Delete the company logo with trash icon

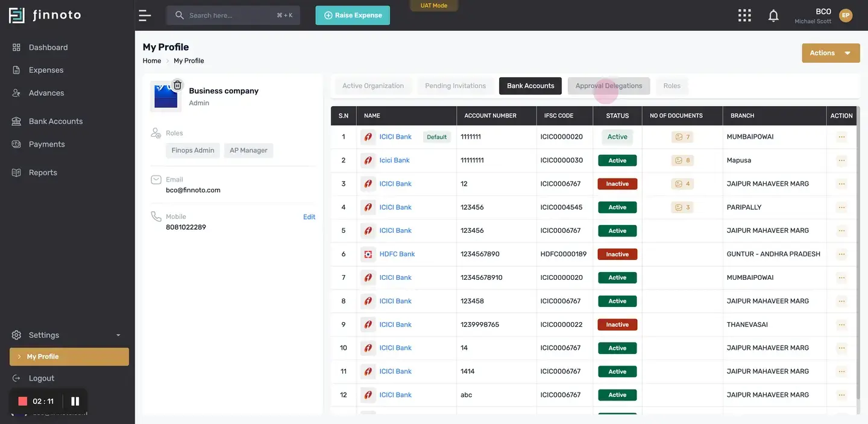[x=177, y=85]
